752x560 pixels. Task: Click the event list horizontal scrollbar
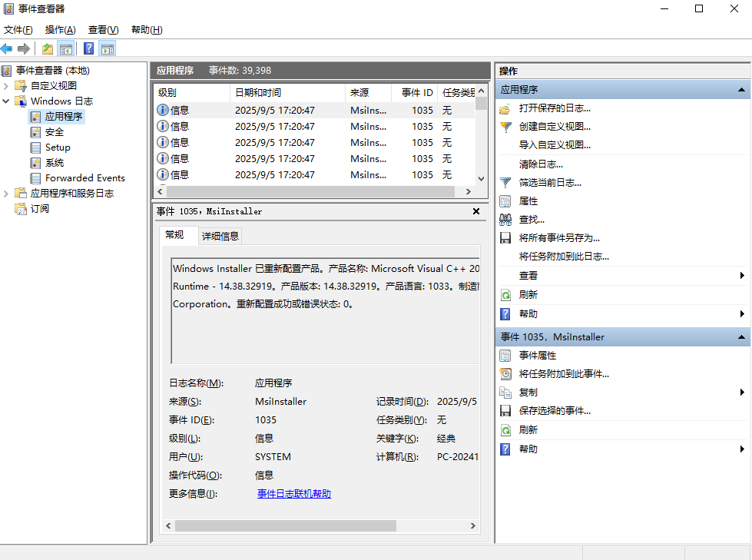click(x=311, y=191)
